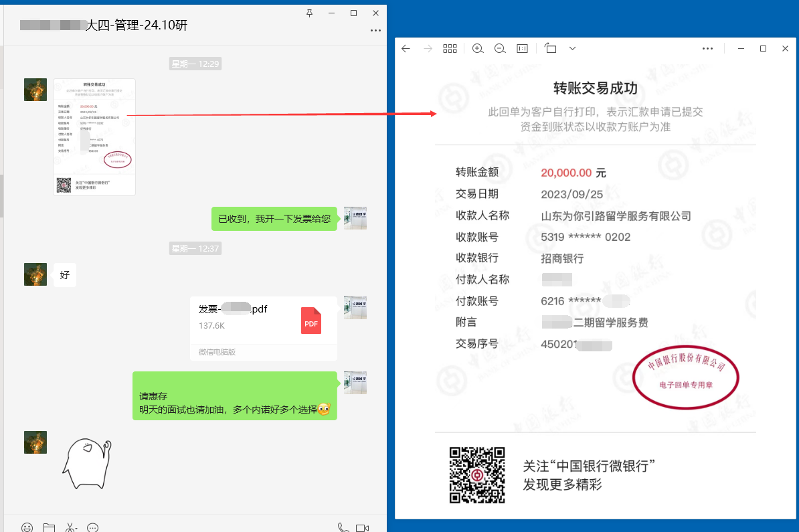Open the 发票 PDF file attachment
The image size is (799, 532).
[x=264, y=328]
